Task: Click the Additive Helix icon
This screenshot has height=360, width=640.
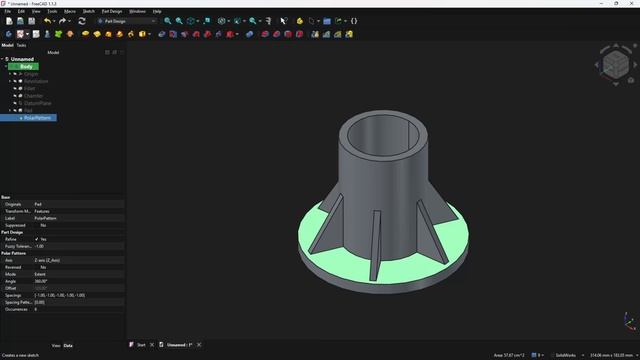Action: click(x=131, y=34)
